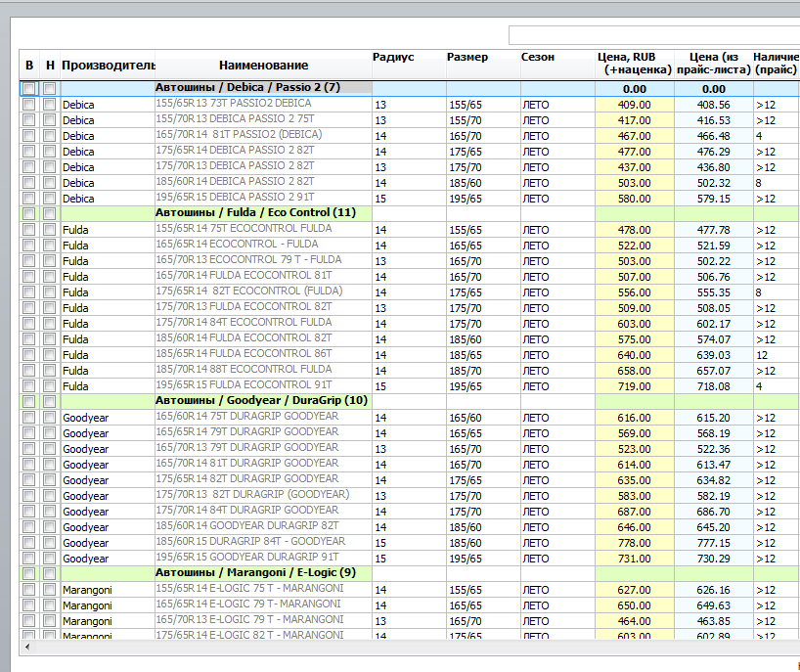The height and width of the screenshot is (672, 800).
Task: Check H box in Marangoni E-Logic group header
Action: coord(50,574)
